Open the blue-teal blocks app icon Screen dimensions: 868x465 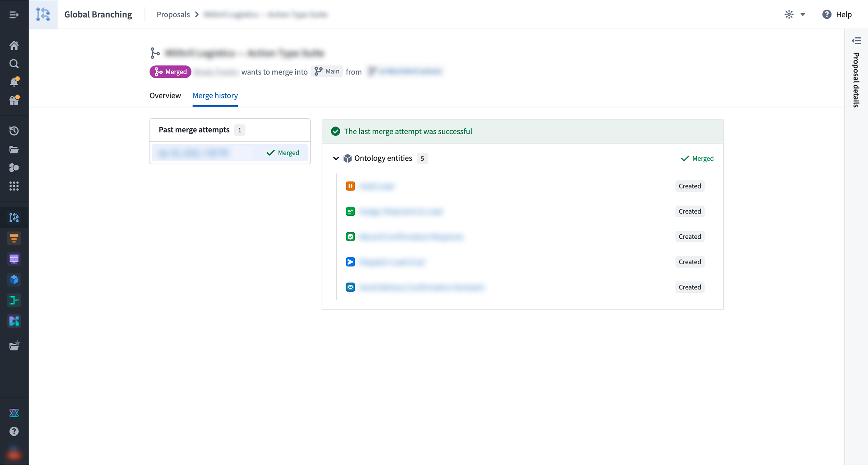tap(14, 321)
